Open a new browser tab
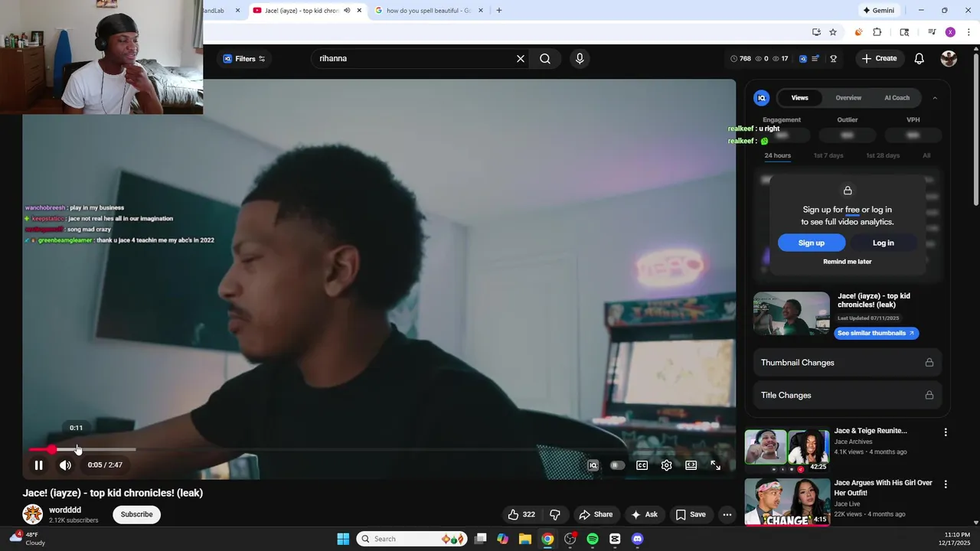Image resolution: width=980 pixels, height=551 pixels. pyautogui.click(x=499, y=11)
